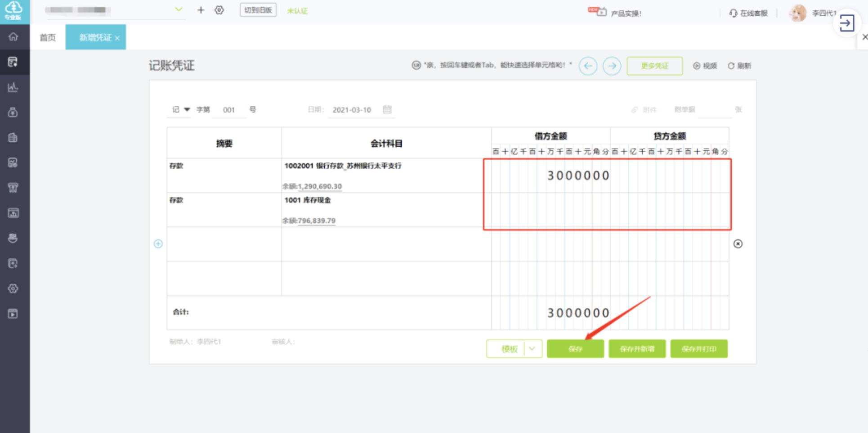Click the 刷新 refresh link
The image size is (868, 433).
(x=739, y=66)
